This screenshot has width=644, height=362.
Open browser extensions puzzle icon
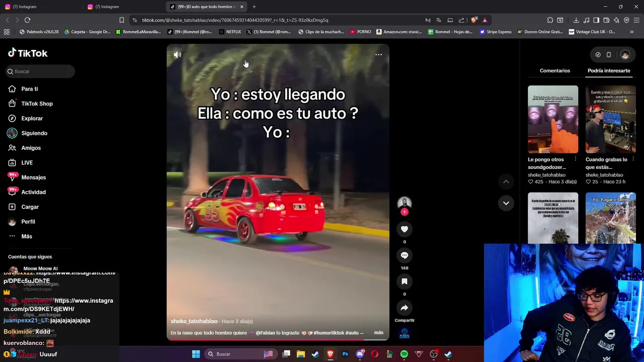550,20
